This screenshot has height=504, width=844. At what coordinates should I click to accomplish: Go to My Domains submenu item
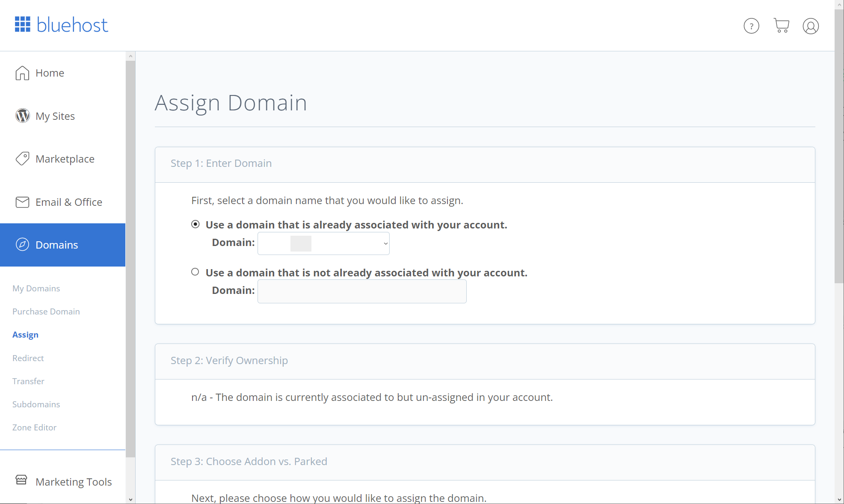click(36, 288)
